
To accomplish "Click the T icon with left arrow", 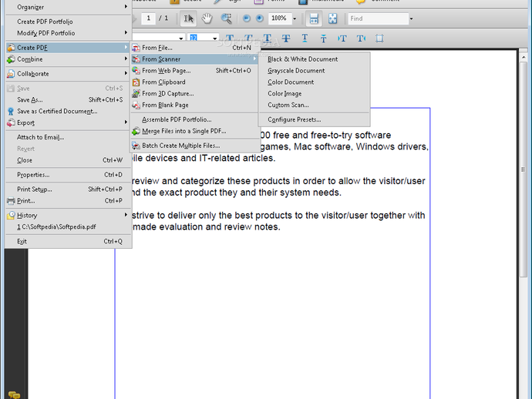I will [x=342, y=39].
